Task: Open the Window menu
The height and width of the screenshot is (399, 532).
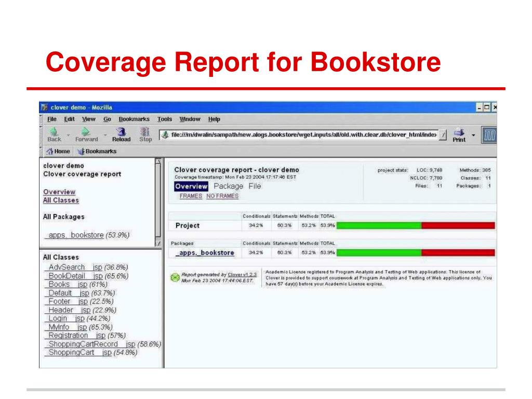Action: point(190,119)
